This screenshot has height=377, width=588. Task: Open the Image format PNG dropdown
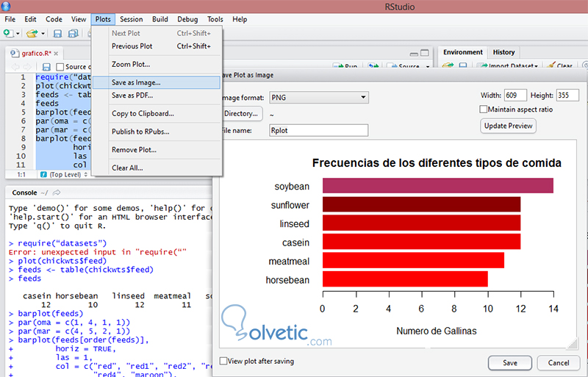(318, 97)
